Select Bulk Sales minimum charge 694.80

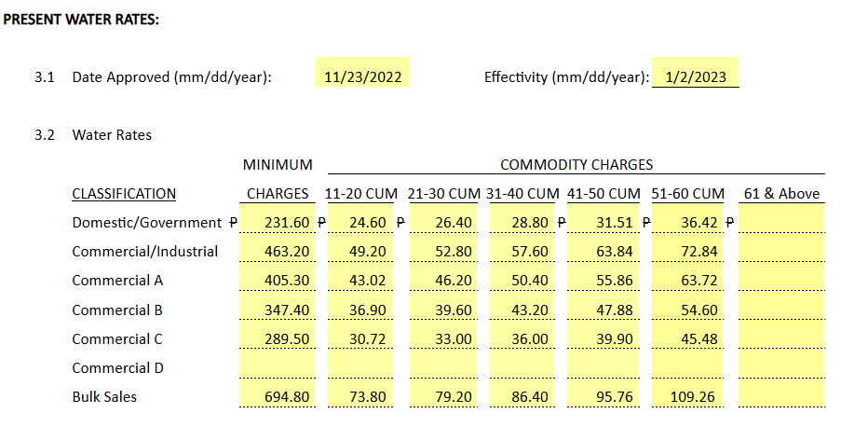point(278,393)
